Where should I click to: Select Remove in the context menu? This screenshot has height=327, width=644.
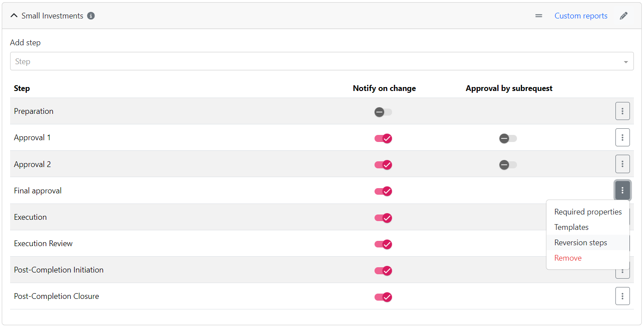click(588, 258)
